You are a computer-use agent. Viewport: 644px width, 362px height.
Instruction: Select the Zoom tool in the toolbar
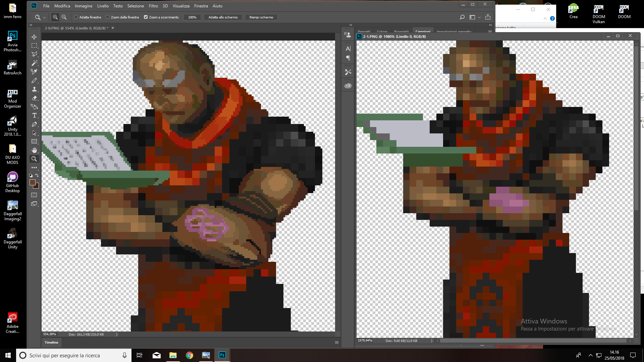pyautogui.click(x=34, y=159)
